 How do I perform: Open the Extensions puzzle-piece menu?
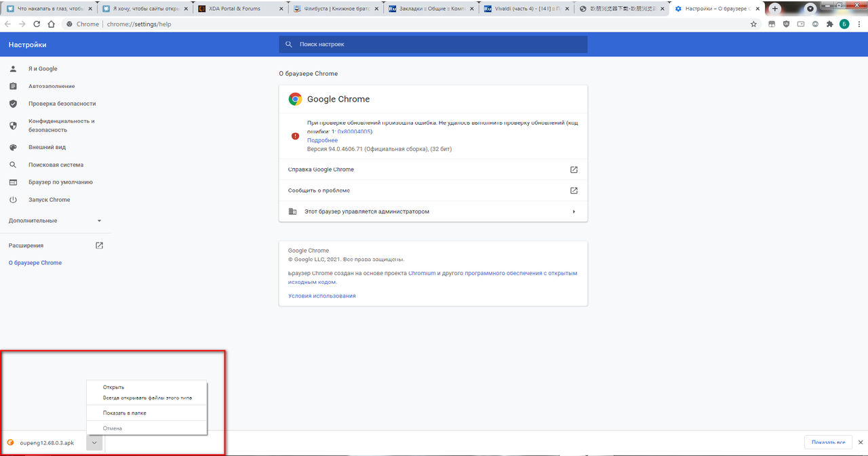[829, 24]
